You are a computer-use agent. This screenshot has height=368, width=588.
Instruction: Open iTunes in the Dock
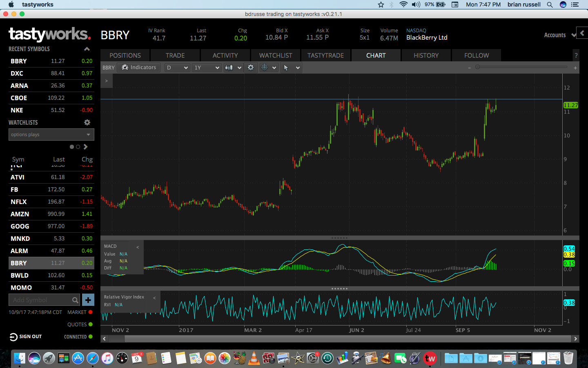107,359
